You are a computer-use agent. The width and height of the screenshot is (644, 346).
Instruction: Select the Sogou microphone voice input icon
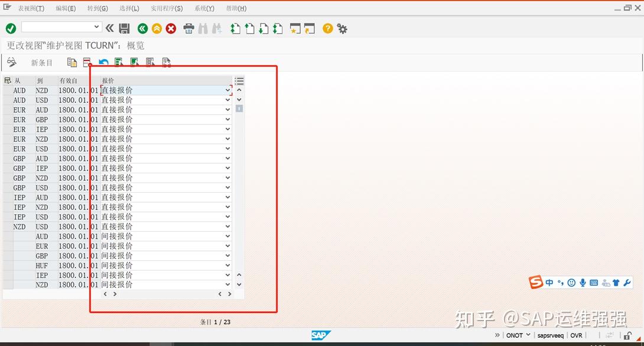pyautogui.click(x=583, y=283)
